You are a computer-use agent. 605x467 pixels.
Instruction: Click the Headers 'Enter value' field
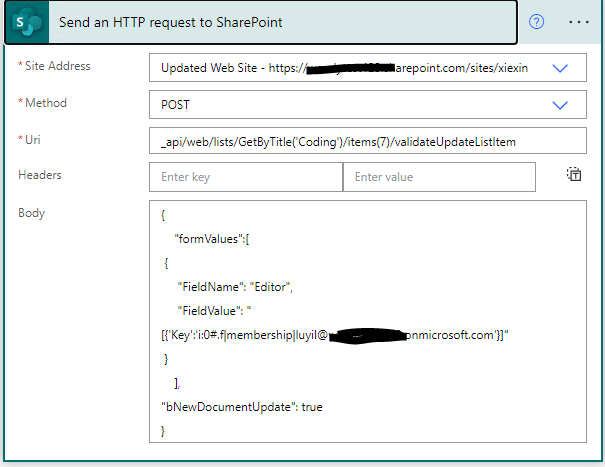(x=439, y=177)
